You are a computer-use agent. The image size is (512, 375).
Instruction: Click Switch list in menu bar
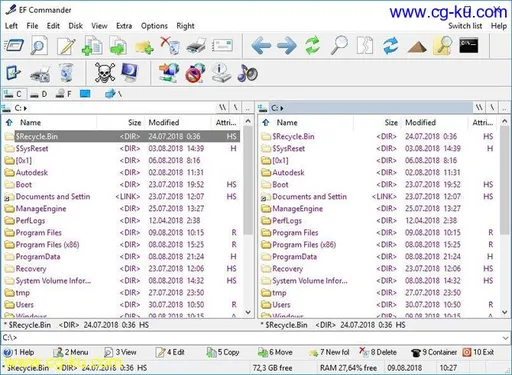click(x=465, y=26)
